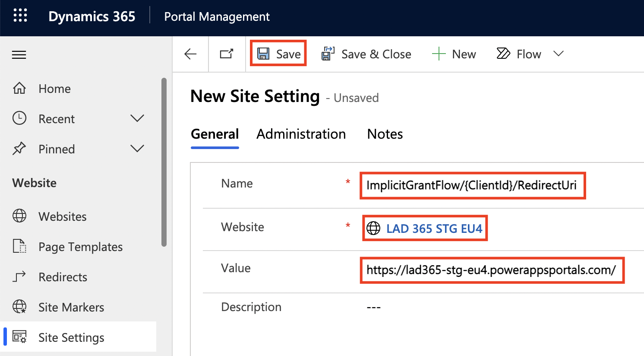Click the New button label
Image resolution: width=644 pixels, height=356 pixels.
[x=464, y=54]
